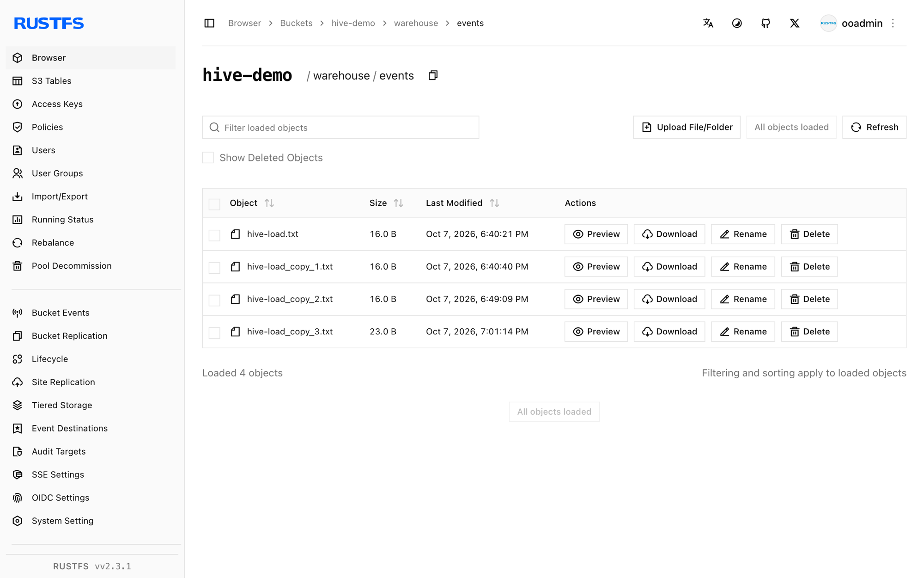Check the hive-load_copy_1.txt row checkbox

tap(214, 267)
